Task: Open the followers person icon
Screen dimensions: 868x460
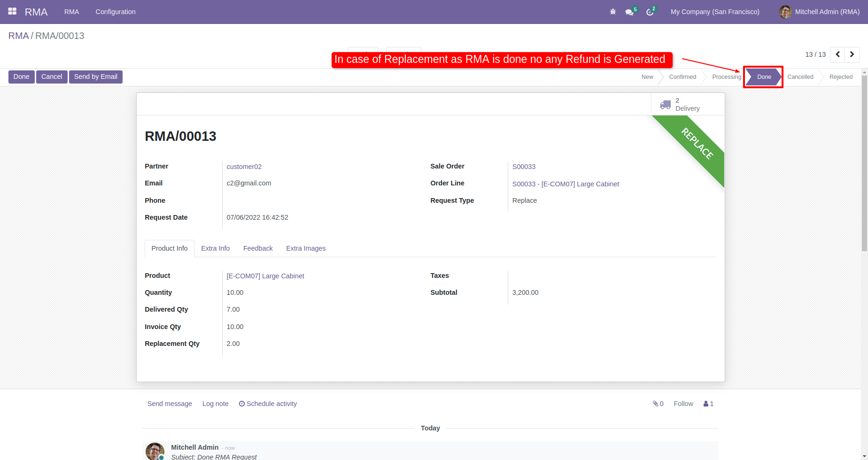Action: 705,404
